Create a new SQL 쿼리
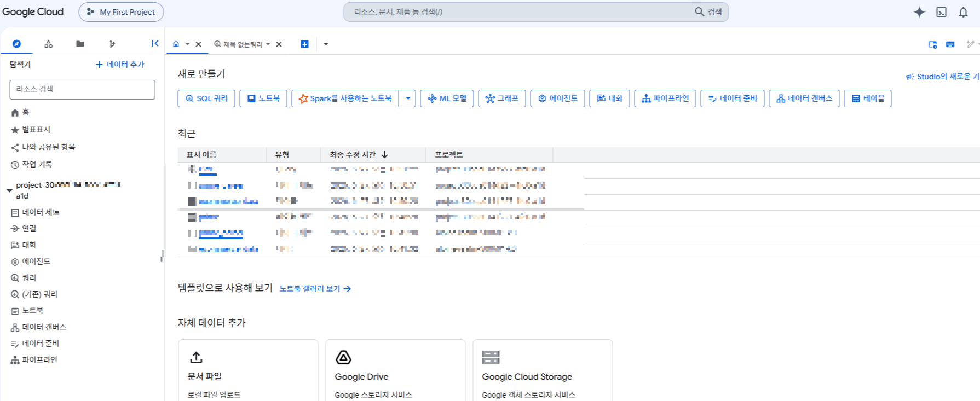This screenshot has width=980, height=401. click(x=206, y=98)
